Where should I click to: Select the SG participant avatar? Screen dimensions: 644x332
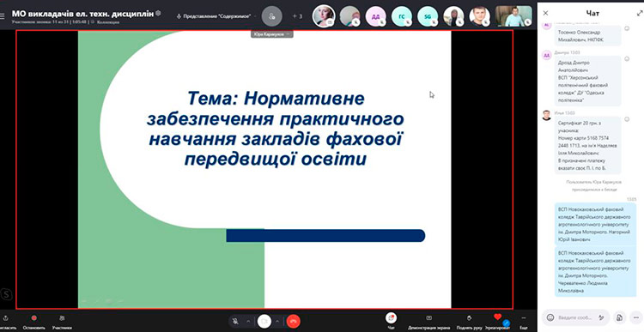tap(428, 16)
